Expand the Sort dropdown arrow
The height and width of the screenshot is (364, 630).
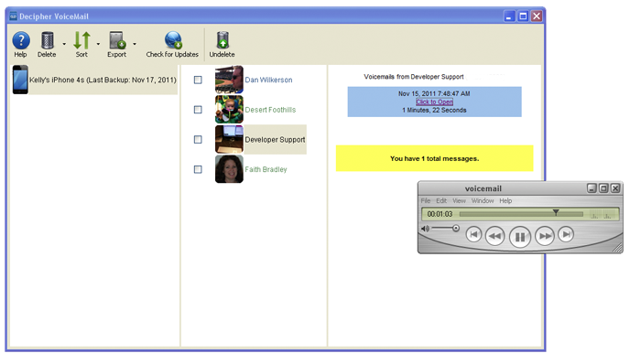coord(99,44)
